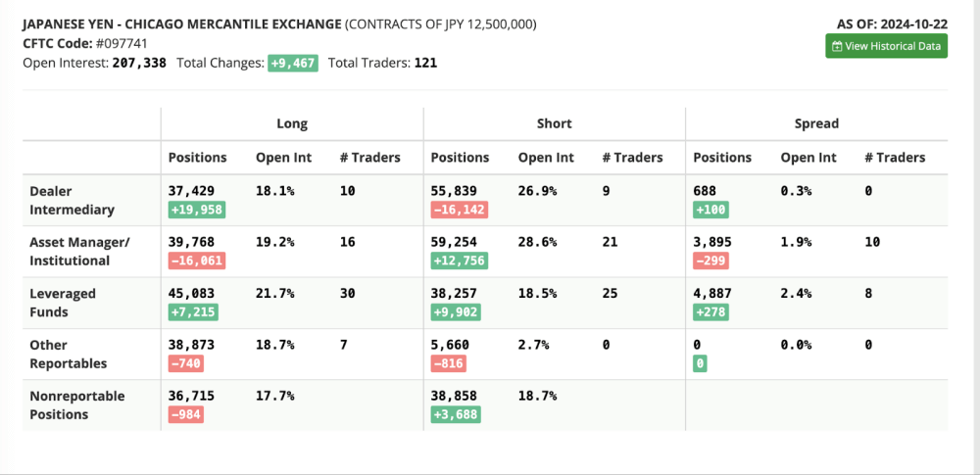Click Asset Manager short +12,756 badge
The image size is (980, 475).
tap(459, 261)
